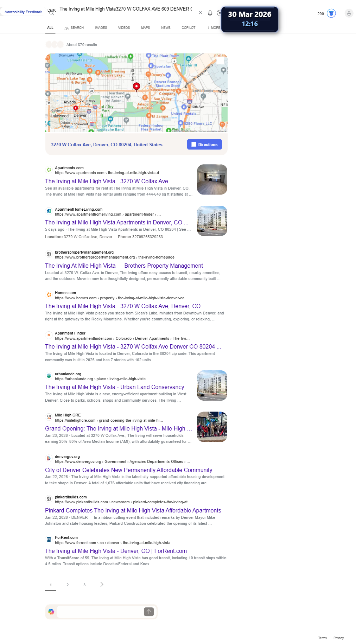Go to results page 3

coord(84,585)
